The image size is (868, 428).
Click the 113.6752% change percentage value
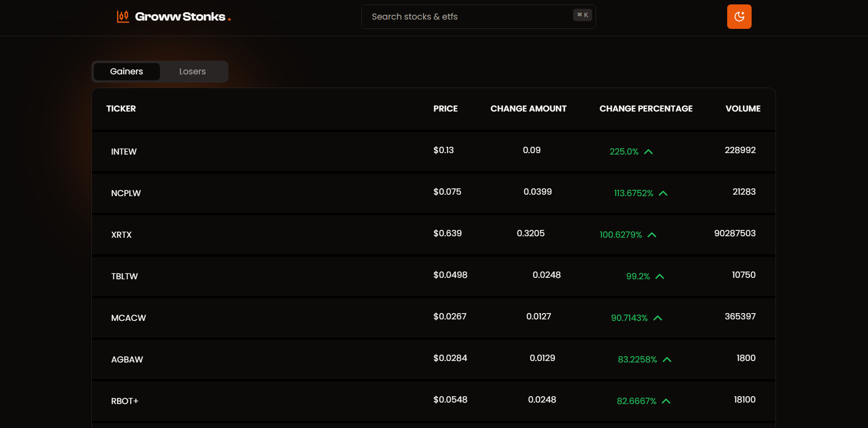pos(634,193)
